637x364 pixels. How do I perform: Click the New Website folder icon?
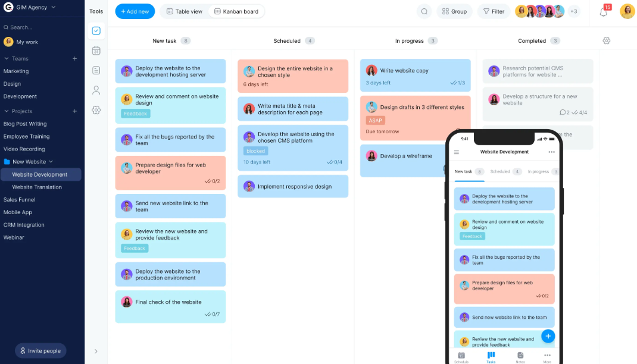pos(7,162)
